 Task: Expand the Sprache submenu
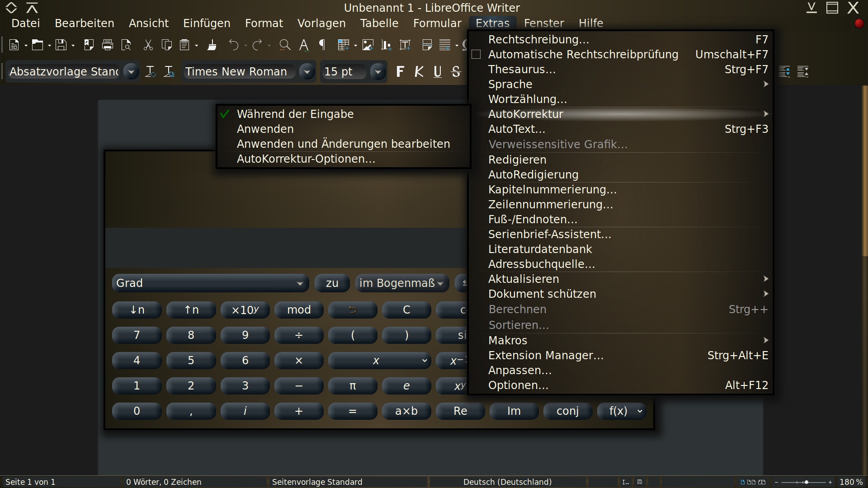621,84
